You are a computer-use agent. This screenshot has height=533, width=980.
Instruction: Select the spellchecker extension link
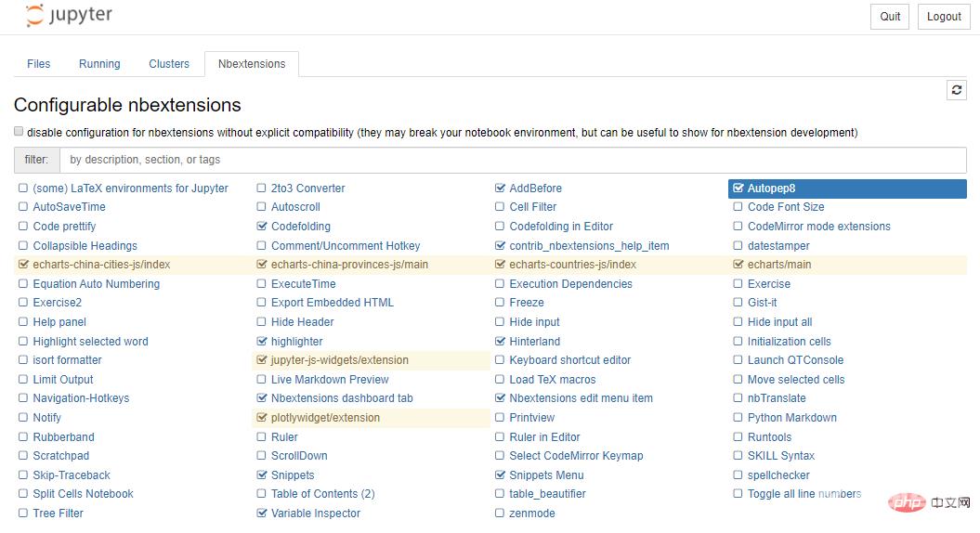(778, 475)
